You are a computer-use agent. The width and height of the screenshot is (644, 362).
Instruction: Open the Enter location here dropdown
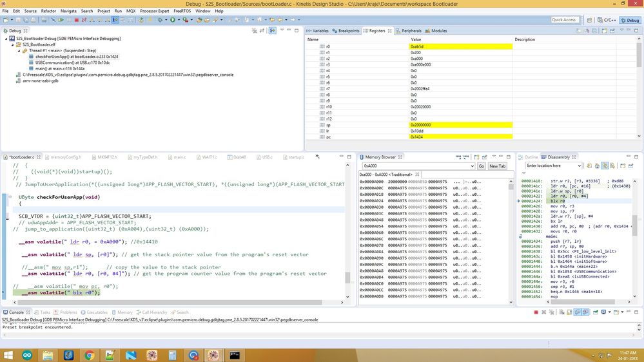click(x=579, y=166)
